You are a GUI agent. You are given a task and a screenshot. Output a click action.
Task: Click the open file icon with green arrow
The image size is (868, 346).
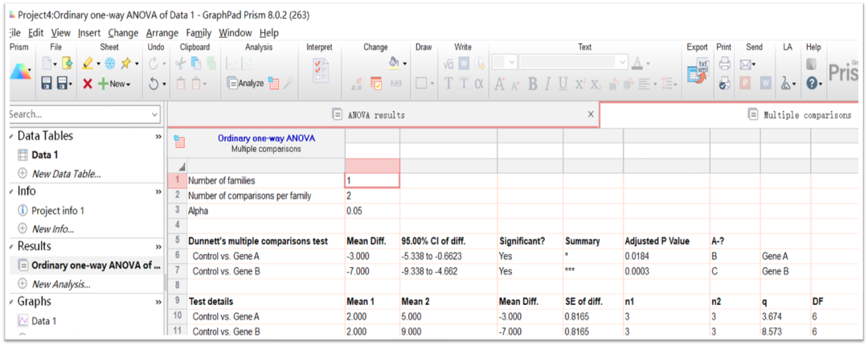67,64
